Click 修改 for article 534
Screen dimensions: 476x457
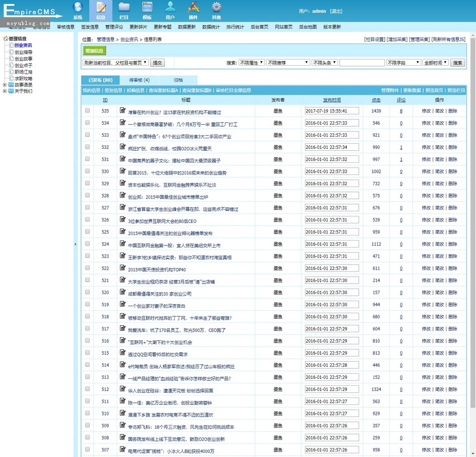click(426, 123)
